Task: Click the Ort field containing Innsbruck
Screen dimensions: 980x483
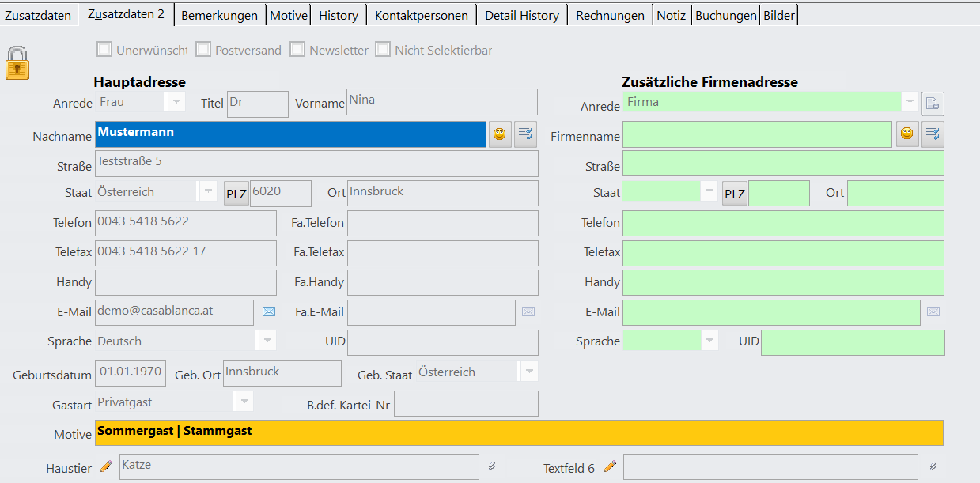Action: 443,194
